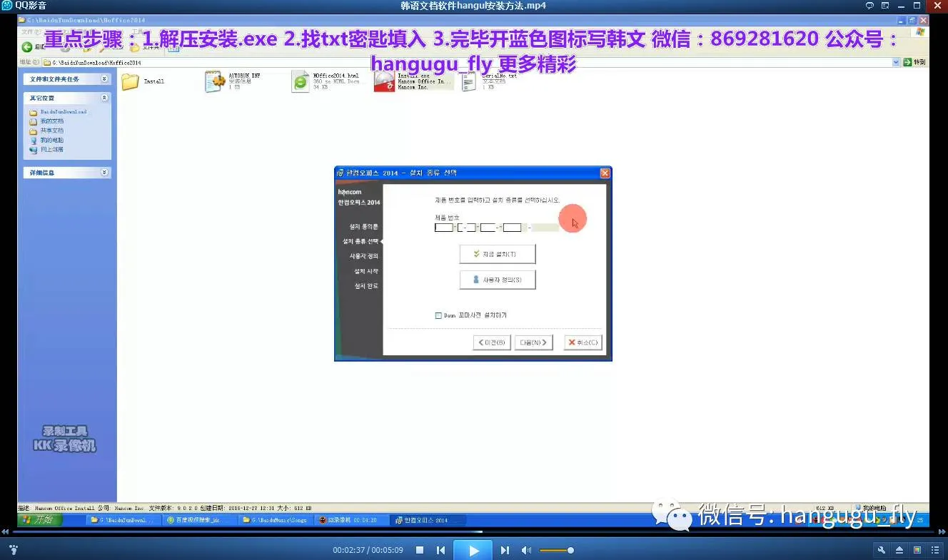Click the 설치 동의문 step
This screenshot has height=560, width=948.
pyautogui.click(x=364, y=227)
